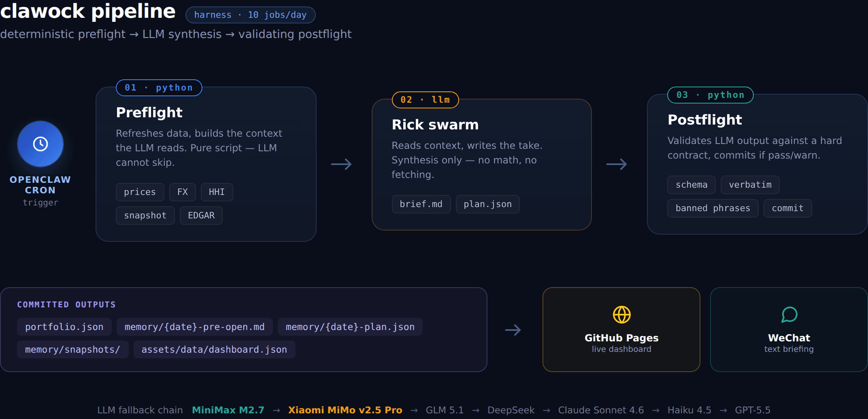Click the Rick swarm description starting with Reads context
This screenshot has height=419, width=868.
[x=467, y=160]
